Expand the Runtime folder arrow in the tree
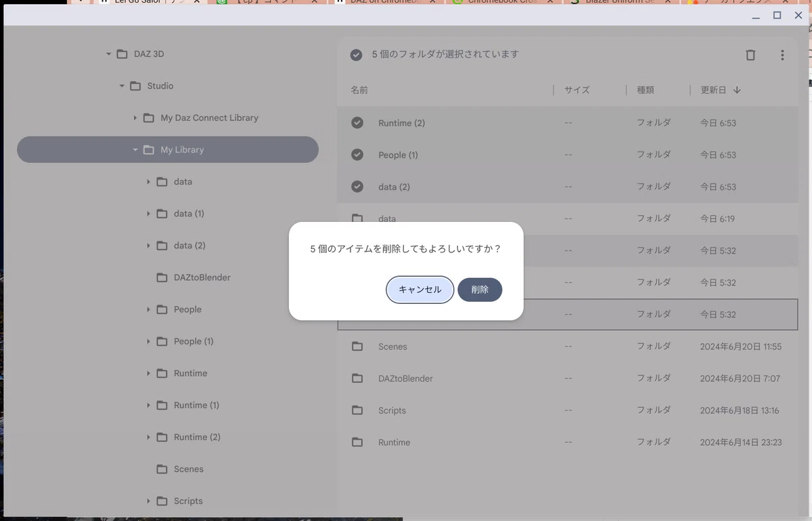 pos(148,373)
